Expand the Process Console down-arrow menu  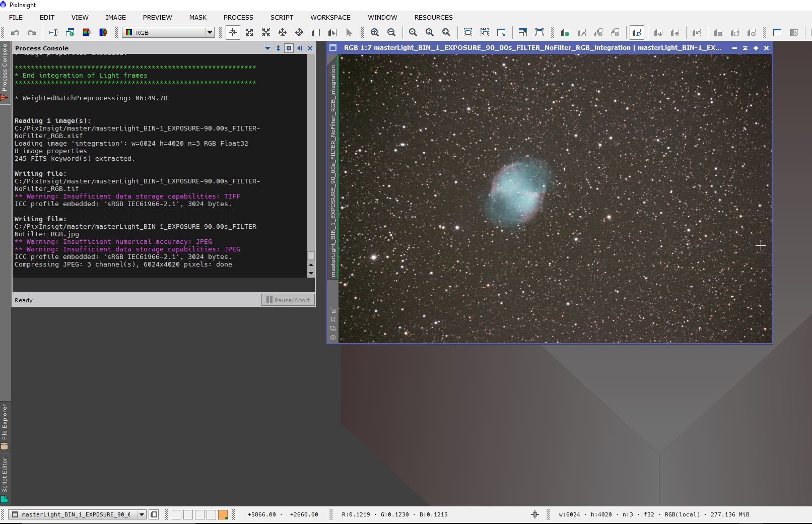[267, 48]
